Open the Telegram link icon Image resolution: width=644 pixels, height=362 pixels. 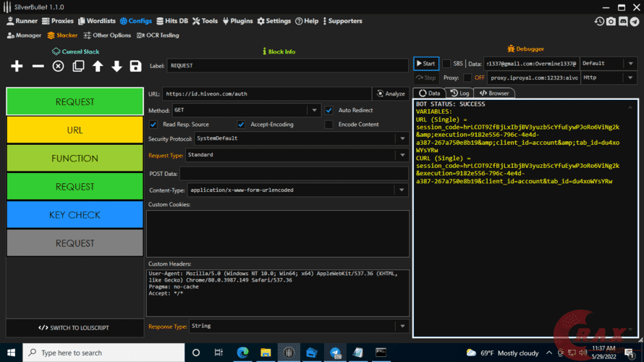click(x=634, y=22)
